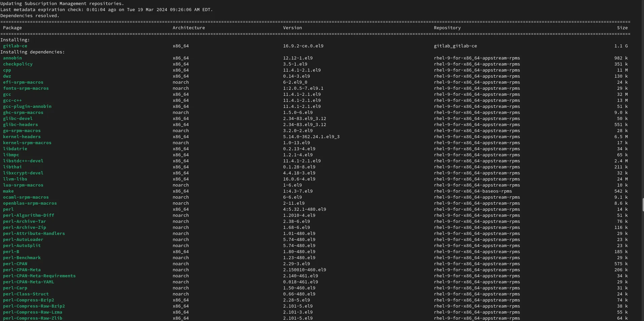Select perl-Compress-Raw-Lzma package name

click(x=33, y=312)
